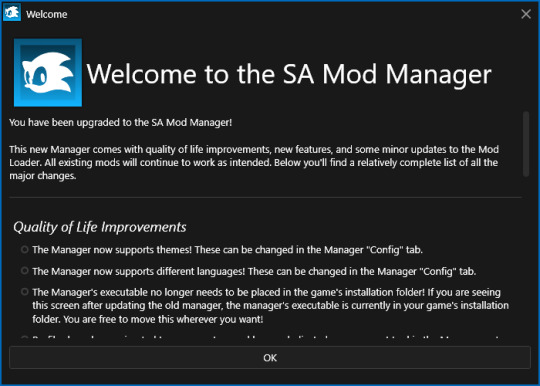The width and height of the screenshot is (540, 386).
Task: Click the small Sonic icon in title bar
Action: click(12, 13)
